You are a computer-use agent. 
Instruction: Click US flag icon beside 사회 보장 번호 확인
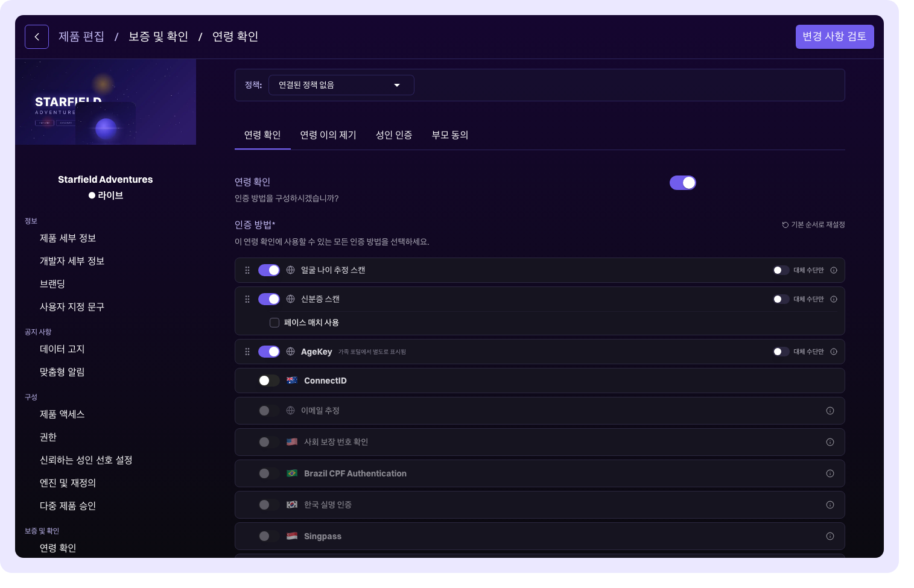[292, 442]
